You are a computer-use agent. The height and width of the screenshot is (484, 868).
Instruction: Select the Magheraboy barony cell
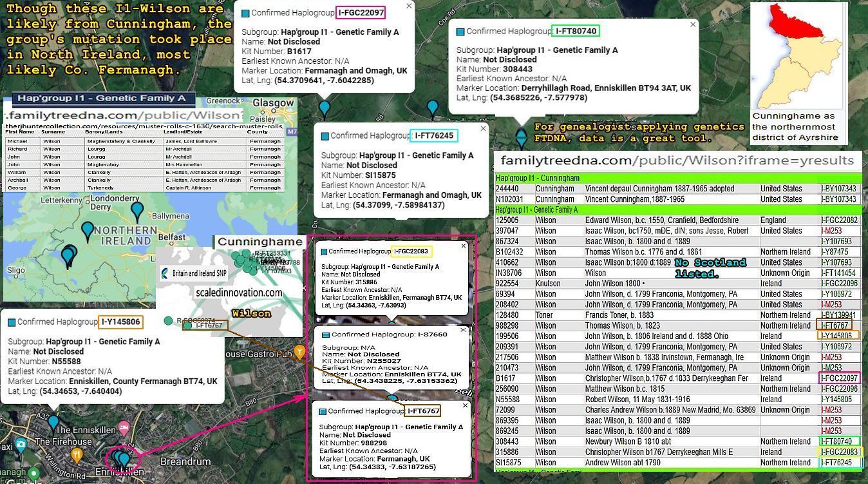tap(103, 164)
